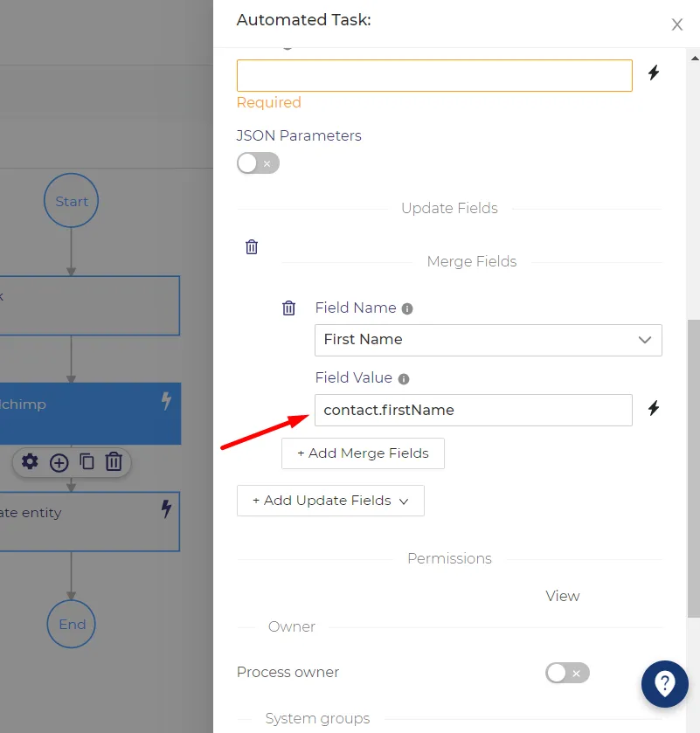Enable the JSON Parameters switch

pyautogui.click(x=258, y=163)
